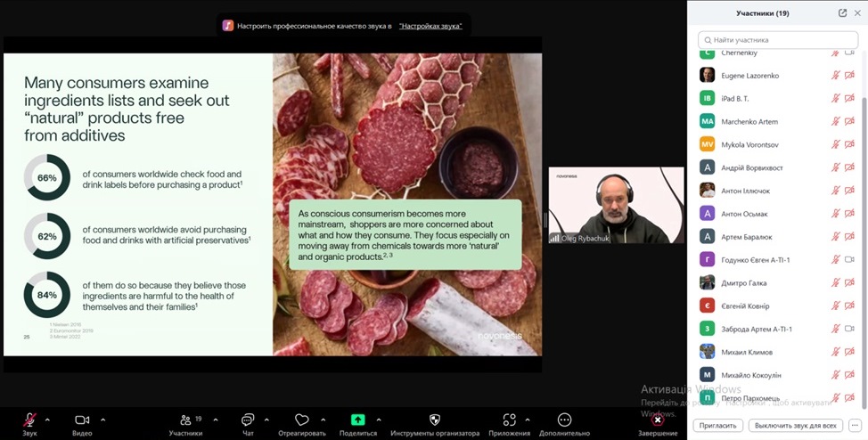Click the red Завершение end meeting icon
This screenshot has width=868, height=440.
(658, 420)
